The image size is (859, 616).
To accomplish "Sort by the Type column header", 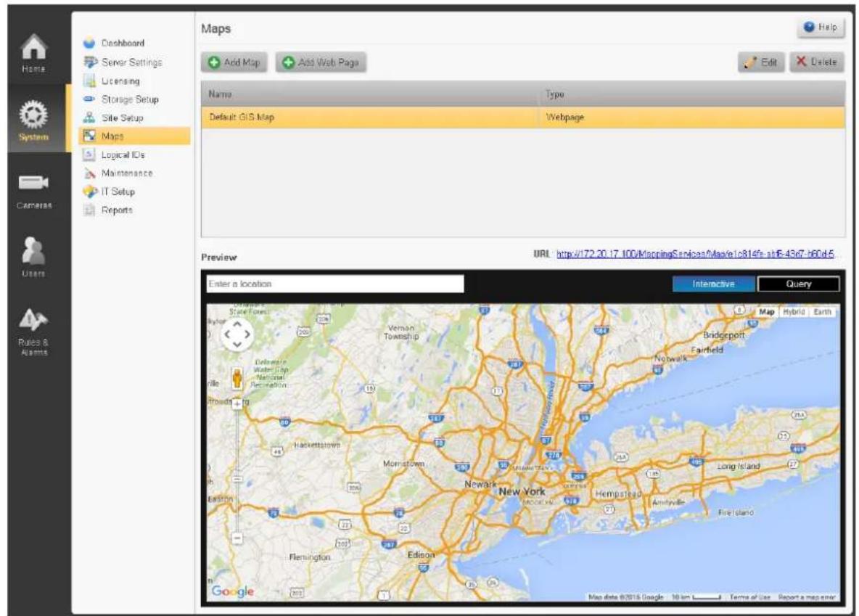I will pyautogui.click(x=692, y=94).
